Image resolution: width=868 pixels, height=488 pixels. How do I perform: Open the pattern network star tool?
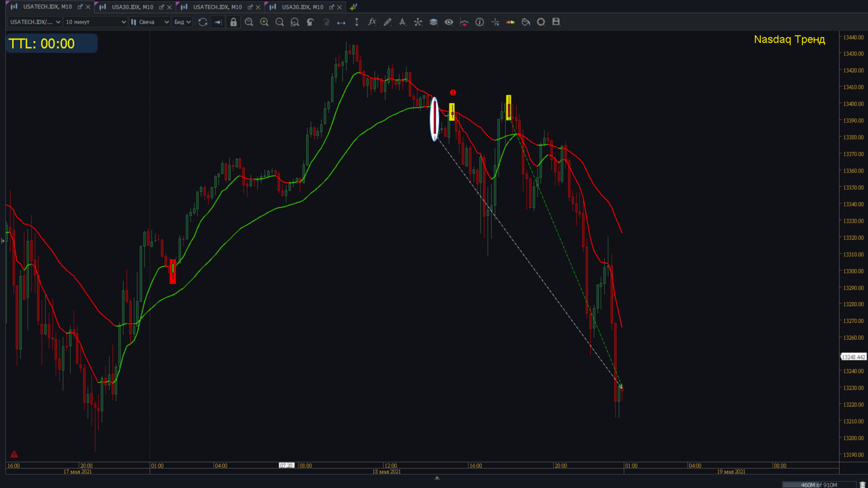418,22
